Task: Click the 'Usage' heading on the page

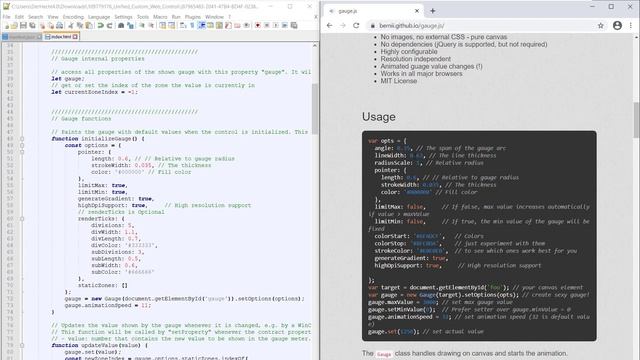Action: pos(378,117)
